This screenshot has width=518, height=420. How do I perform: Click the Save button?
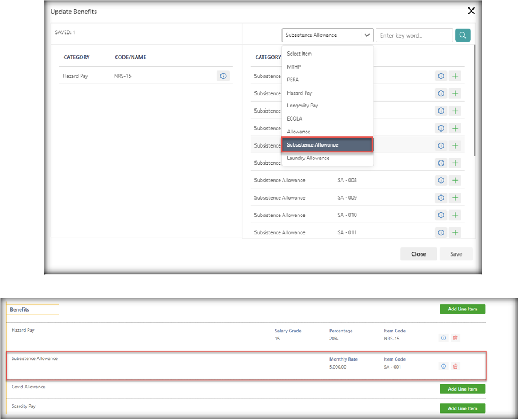tap(456, 254)
